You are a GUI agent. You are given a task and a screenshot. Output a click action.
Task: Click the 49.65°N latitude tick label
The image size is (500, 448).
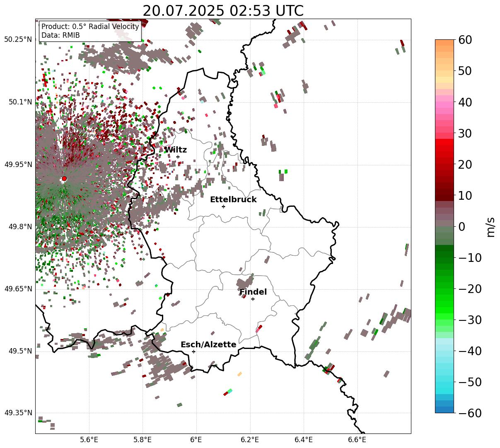click(x=18, y=289)
